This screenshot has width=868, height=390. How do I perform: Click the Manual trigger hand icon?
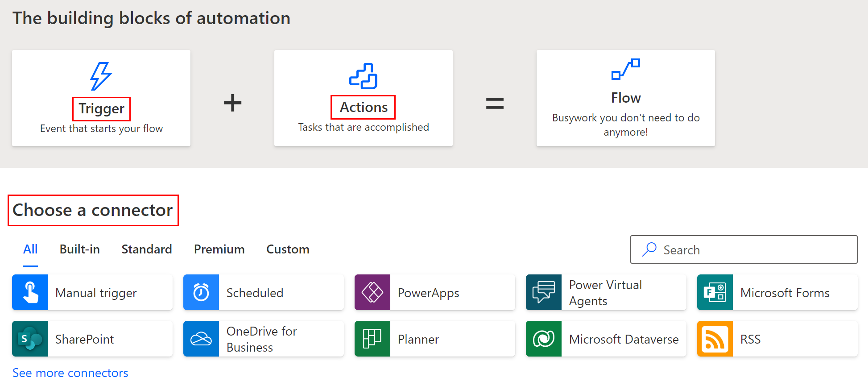pos(30,292)
